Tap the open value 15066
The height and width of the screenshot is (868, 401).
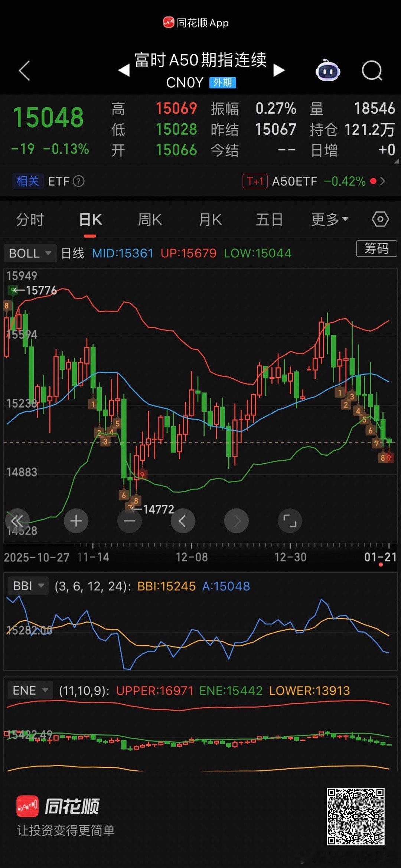(176, 150)
